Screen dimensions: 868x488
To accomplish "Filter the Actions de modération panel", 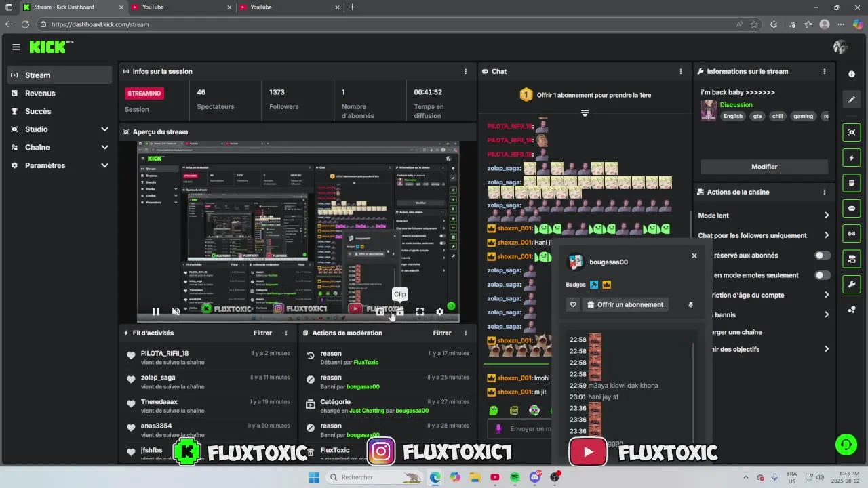I will pyautogui.click(x=442, y=333).
